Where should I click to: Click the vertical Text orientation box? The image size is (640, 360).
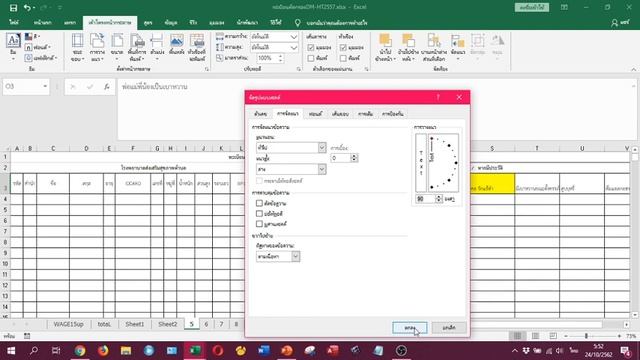421,163
